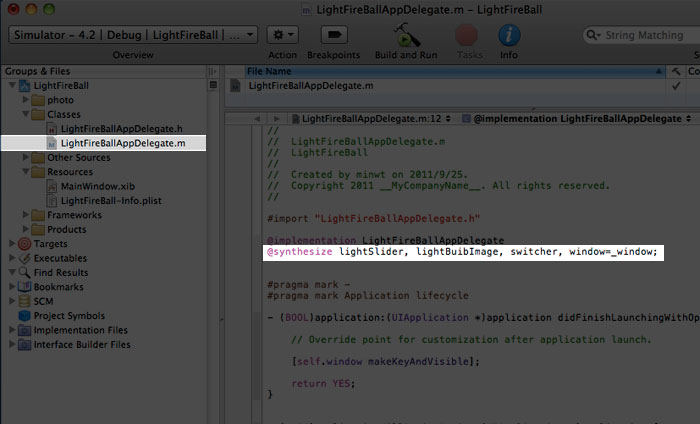Screen dimensions: 700x424
Task: Go back in editor history arrow
Action: click(x=257, y=119)
